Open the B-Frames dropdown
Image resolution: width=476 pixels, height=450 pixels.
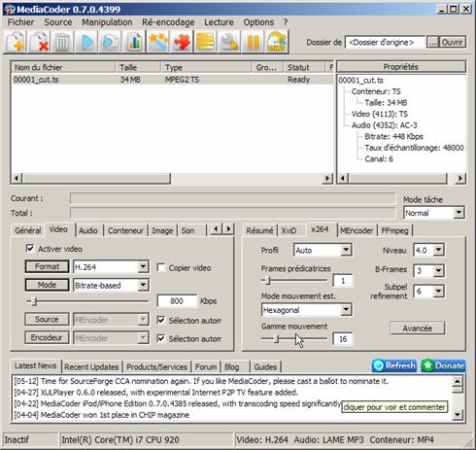tap(438, 270)
